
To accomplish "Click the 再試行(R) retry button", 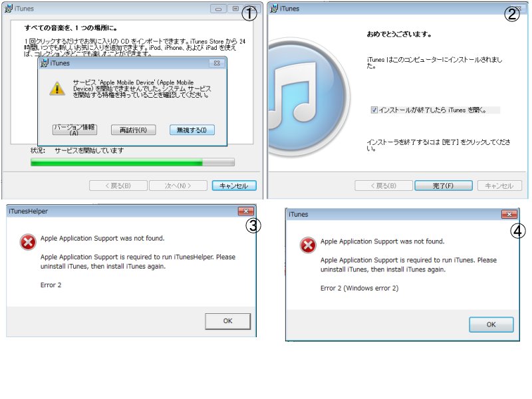I will [134, 130].
